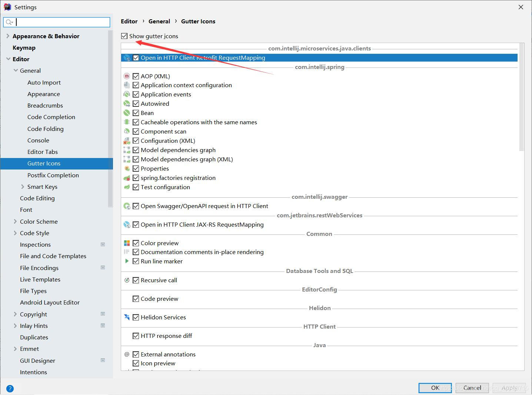Viewport: 532px width, 395px height.
Task: Collapse the General tree node
Action: coord(16,70)
